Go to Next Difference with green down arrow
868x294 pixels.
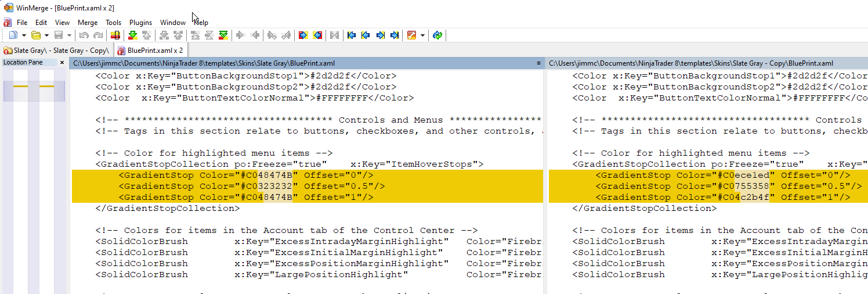(132, 35)
